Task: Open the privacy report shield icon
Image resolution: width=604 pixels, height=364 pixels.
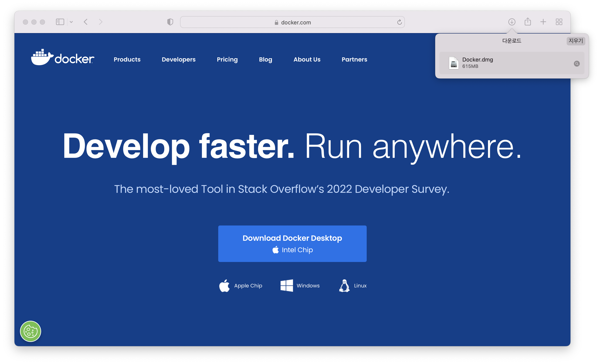Action: click(170, 22)
